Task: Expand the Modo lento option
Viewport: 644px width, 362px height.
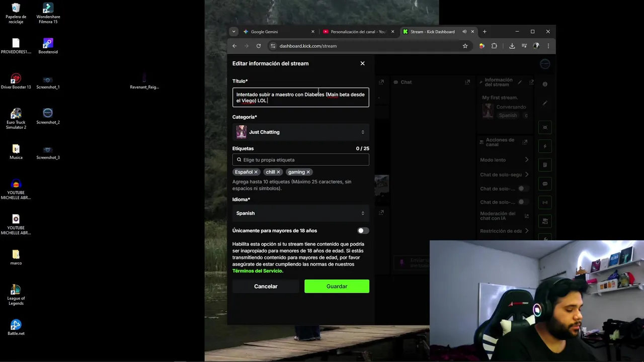Action: tap(505, 160)
